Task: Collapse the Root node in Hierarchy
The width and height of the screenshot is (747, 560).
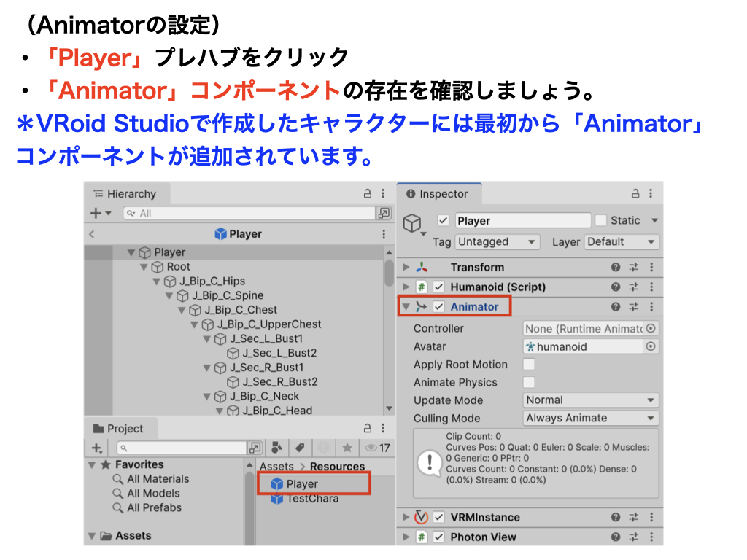Action: [144, 267]
